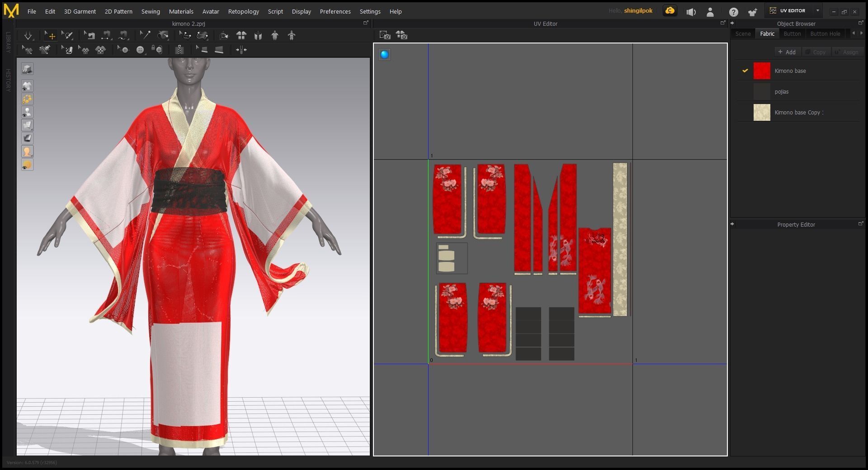Select the Edit Pattern 3D tool
The height and width of the screenshot is (470, 868).
pos(184,35)
